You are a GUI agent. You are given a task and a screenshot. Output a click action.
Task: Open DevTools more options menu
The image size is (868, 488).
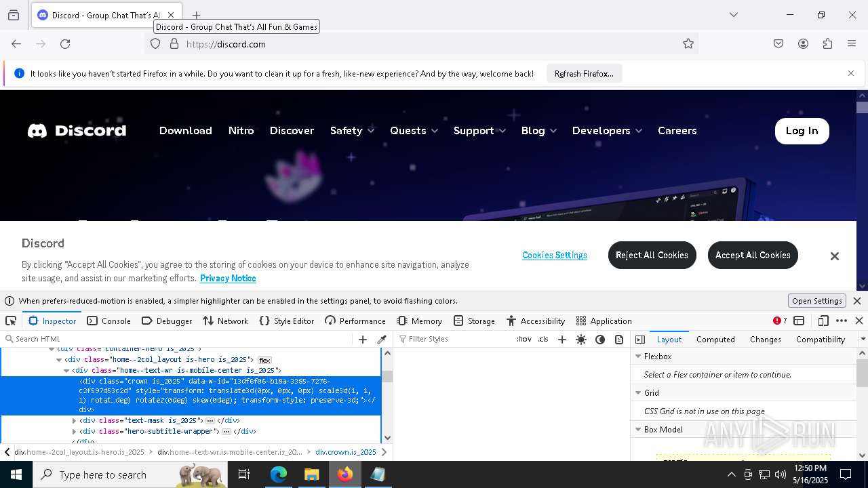842,321
